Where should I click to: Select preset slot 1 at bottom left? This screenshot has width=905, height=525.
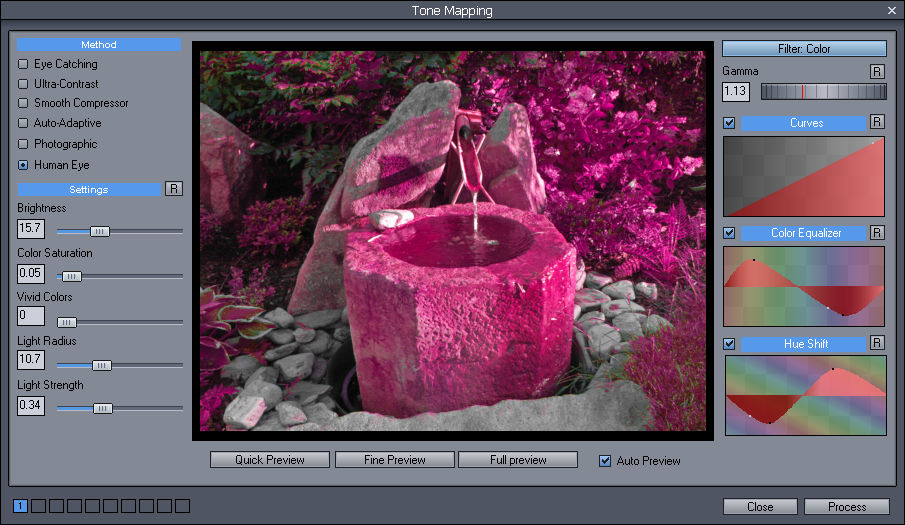click(21, 506)
